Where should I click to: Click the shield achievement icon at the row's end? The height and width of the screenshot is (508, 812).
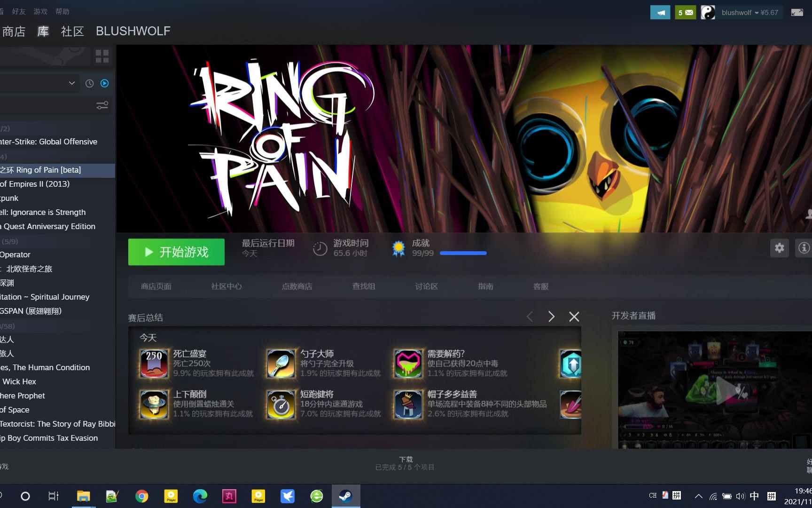(x=570, y=364)
